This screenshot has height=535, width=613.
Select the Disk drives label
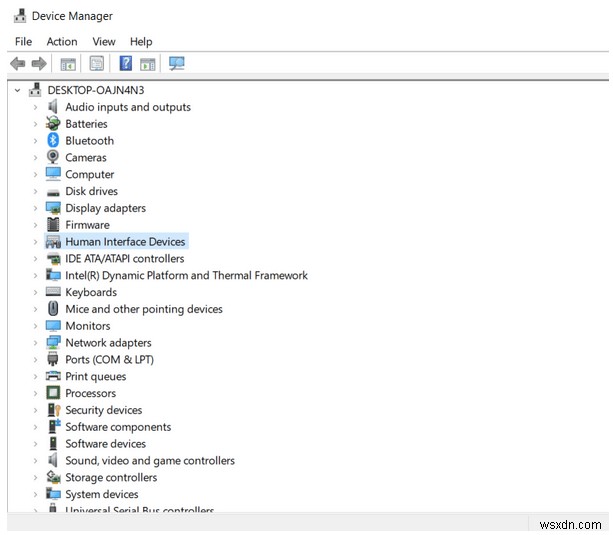91,191
